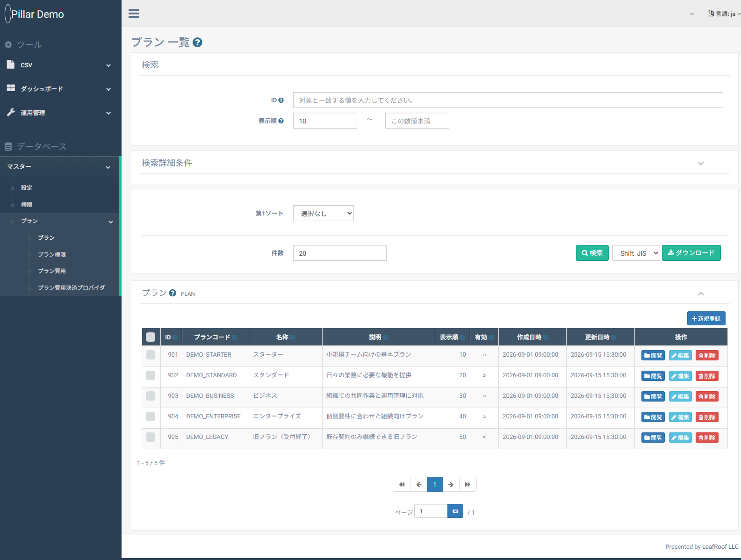Open the プラン費用 sidebar item

pyautogui.click(x=52, y=271)
